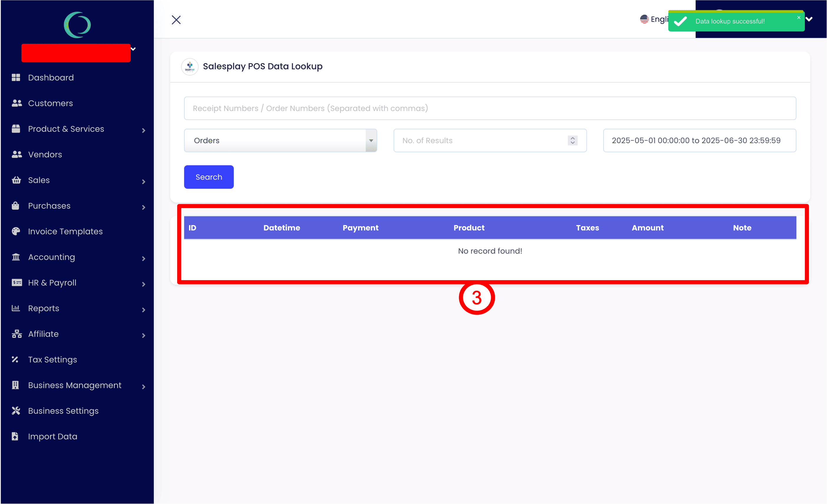Click the No. of Results stepper arrows

[573, 141]
